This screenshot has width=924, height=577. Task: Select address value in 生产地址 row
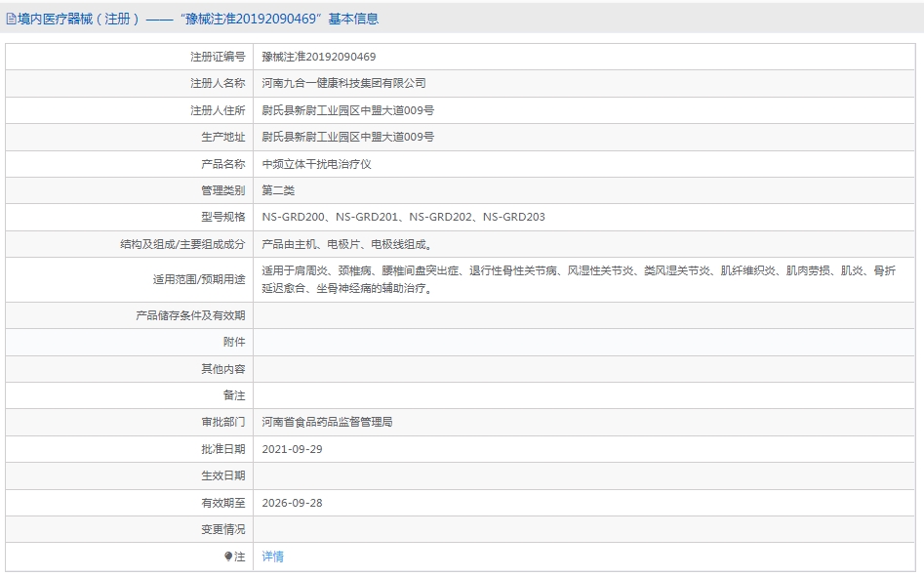click(x=347, y=137)
